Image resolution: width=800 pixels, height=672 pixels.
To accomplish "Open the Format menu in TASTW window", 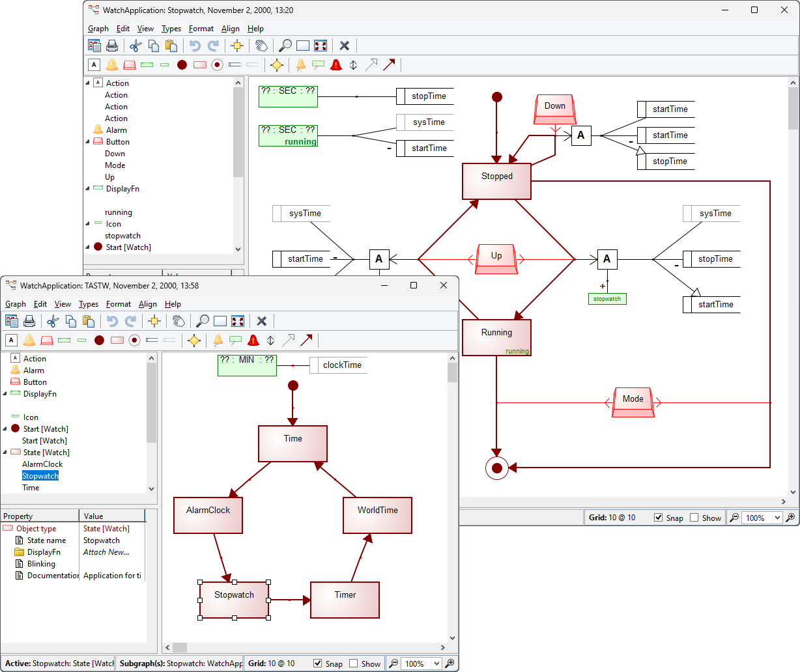I will [119, 304].
